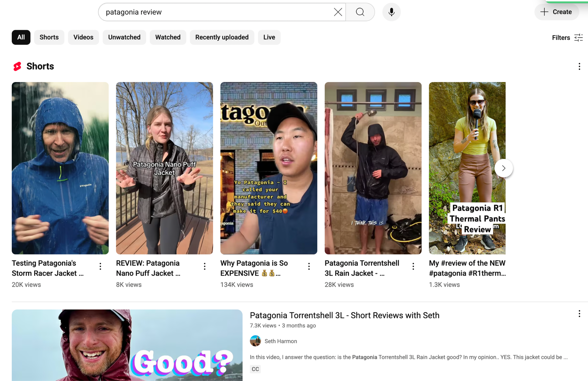Click title Patagonia Torrentshell 3L - Short Reviews with Seth
The image size is (588, 381).
pos(345,315)
